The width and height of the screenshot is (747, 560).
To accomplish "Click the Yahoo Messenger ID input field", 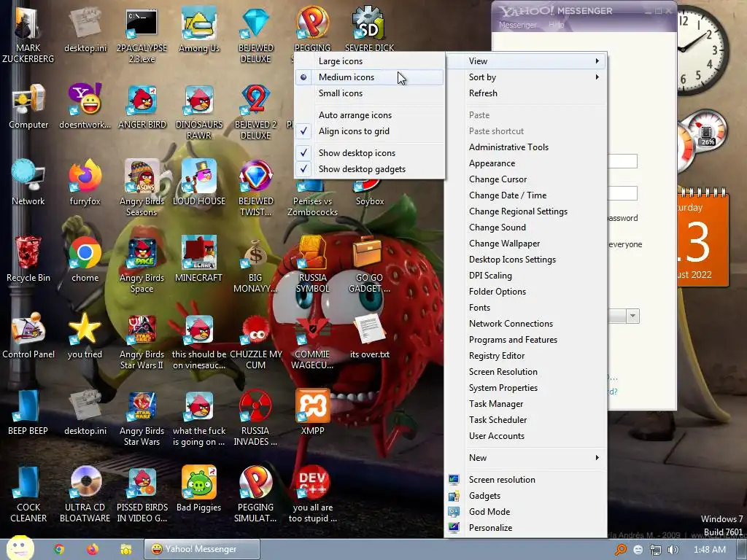I will click(622, 161).
